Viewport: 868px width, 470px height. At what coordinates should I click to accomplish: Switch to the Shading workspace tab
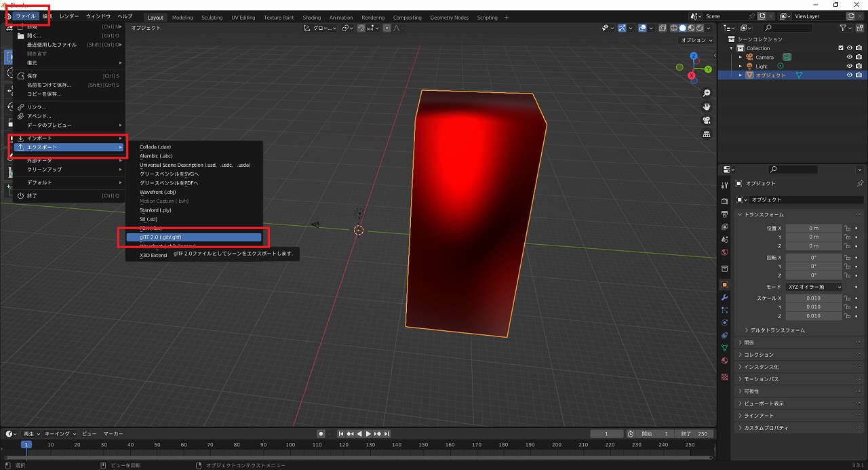tap(311, 18)
